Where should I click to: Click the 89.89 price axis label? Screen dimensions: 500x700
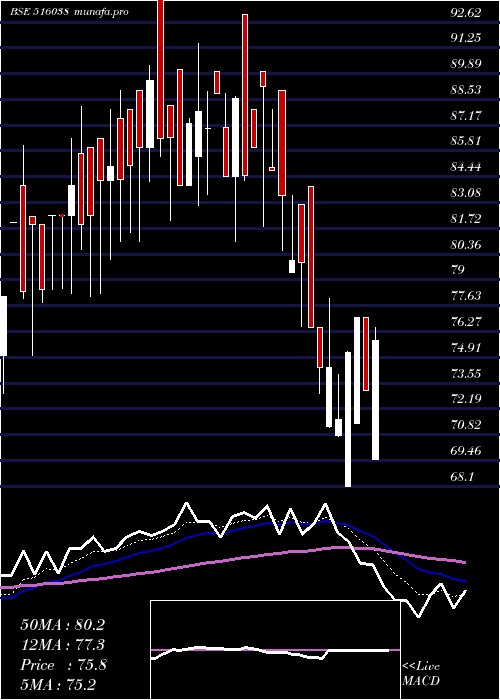pyautogui.click(x=466, y=64)
